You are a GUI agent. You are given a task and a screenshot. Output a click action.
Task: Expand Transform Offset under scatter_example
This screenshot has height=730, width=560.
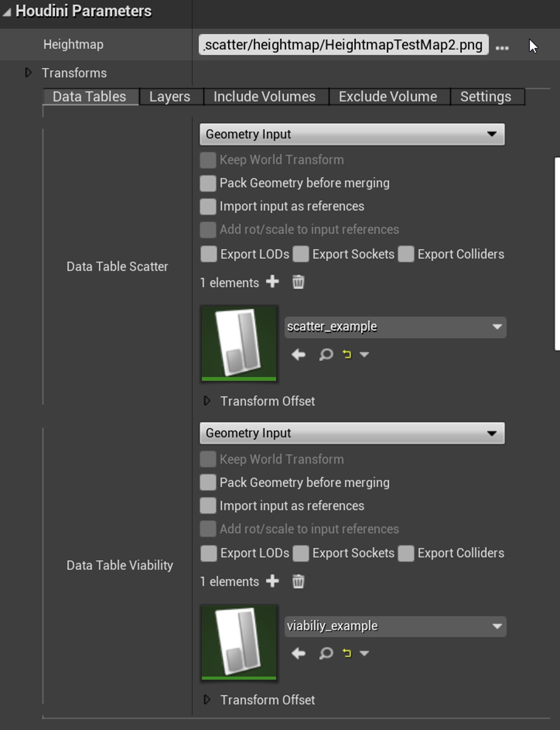coord(207,401)
